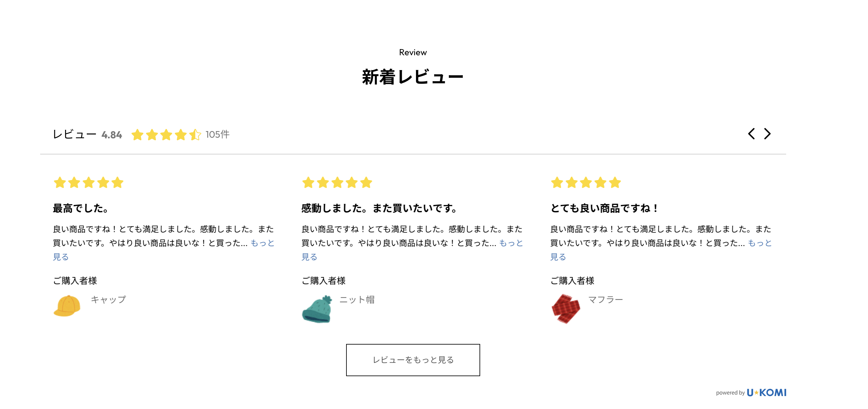This screenshot has height=409, width=868.
Task: Click the five stars above 最高でした。
Action: coord(89,183)
